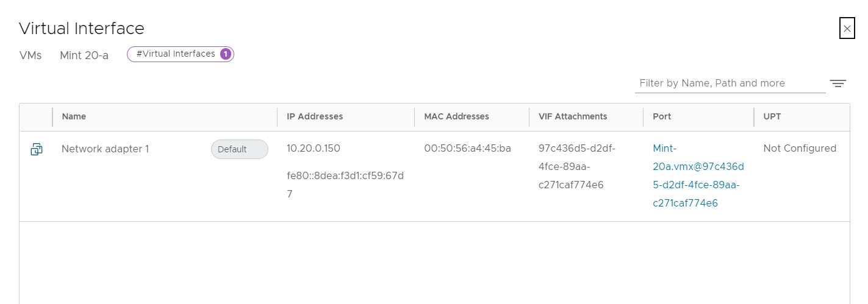Go to VMs breadcrumb
Viewport: 868px width, 304px height.
tap(30, 55)
